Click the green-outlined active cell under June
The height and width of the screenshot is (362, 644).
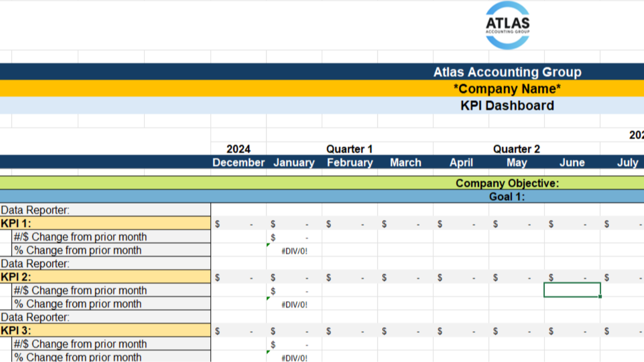coord(572,290)
